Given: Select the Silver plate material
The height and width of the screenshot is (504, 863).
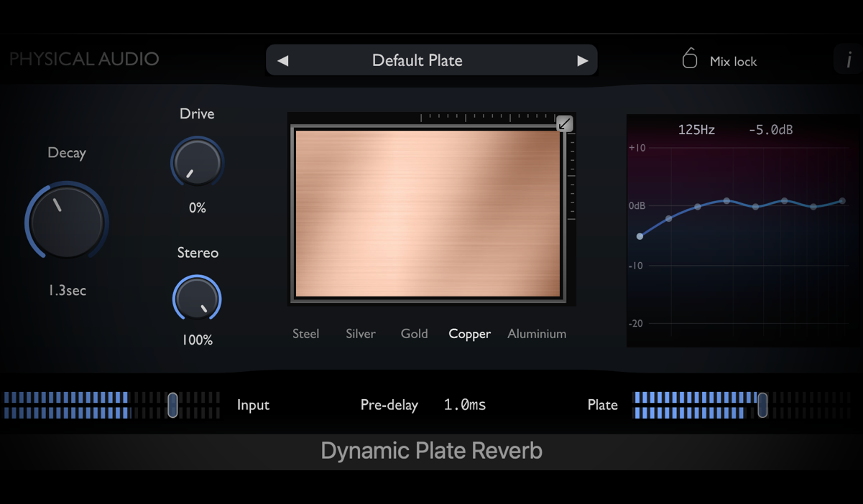Looking at the screenshot, I should point(360,334).
